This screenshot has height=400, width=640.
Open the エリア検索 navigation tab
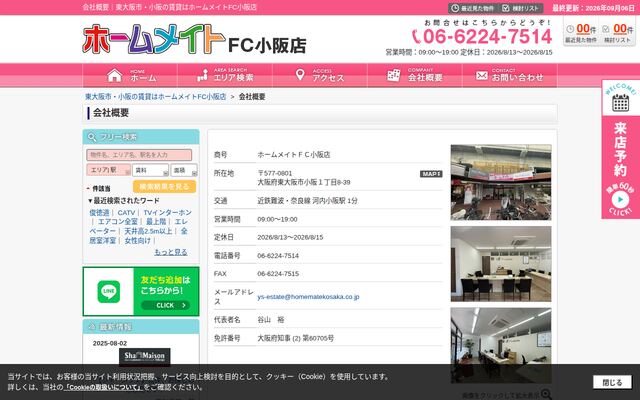tap(225, 76)
